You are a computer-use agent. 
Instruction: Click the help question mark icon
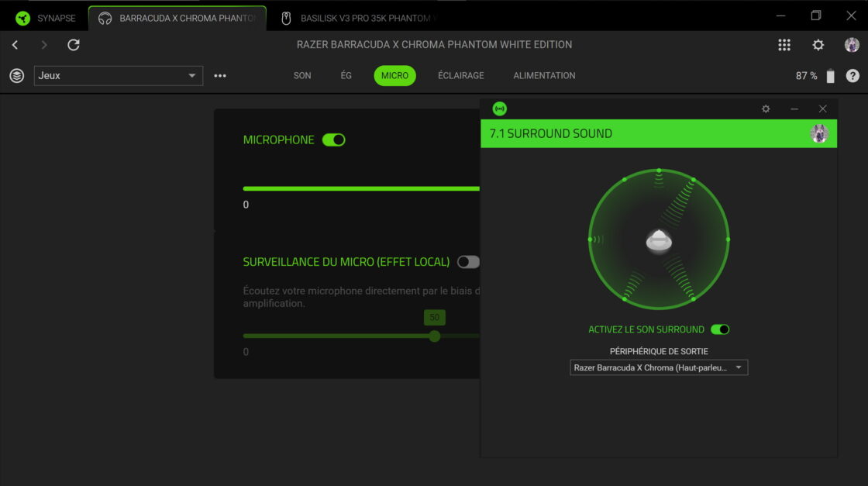(852, 76)
